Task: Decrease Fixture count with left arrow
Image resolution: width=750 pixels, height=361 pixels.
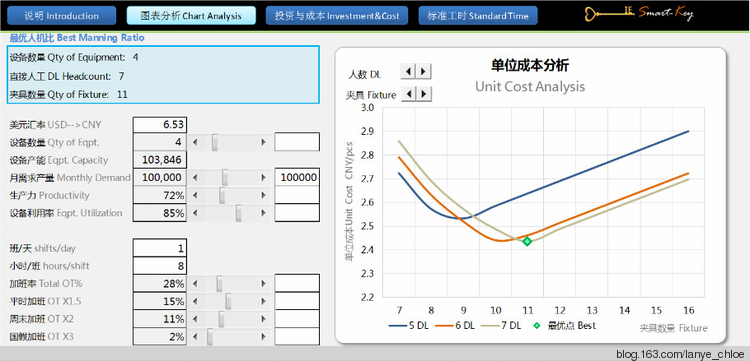Action: (409, 93)
